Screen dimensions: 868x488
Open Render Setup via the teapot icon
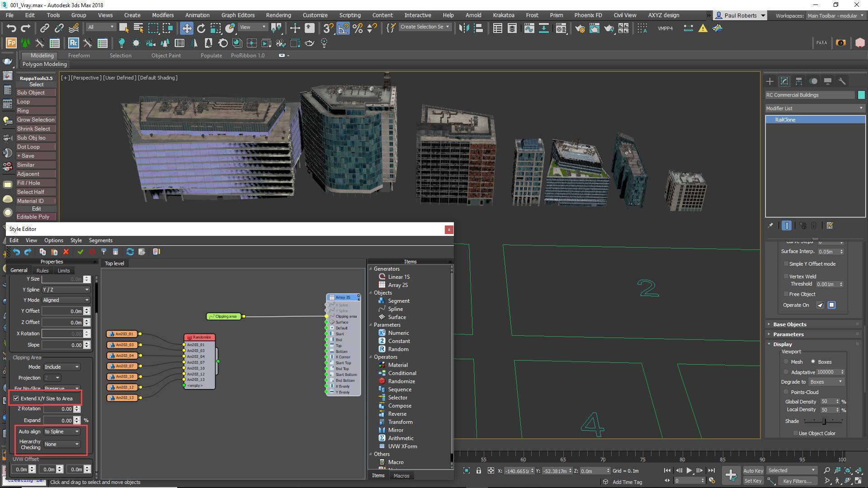(x=580, y=28)
